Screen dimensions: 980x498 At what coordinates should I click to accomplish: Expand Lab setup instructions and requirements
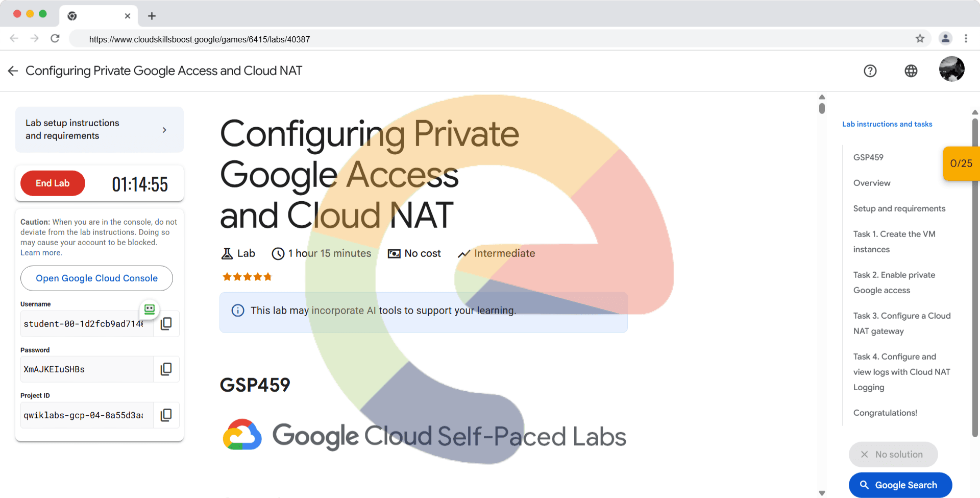tap(100, 129)
